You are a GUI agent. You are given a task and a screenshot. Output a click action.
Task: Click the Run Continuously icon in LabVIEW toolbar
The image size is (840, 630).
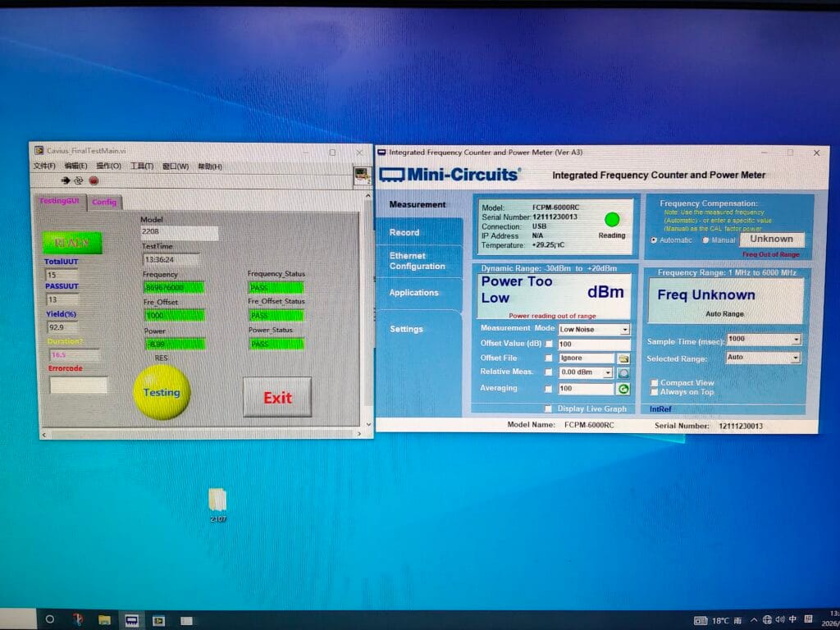(79, 180)
